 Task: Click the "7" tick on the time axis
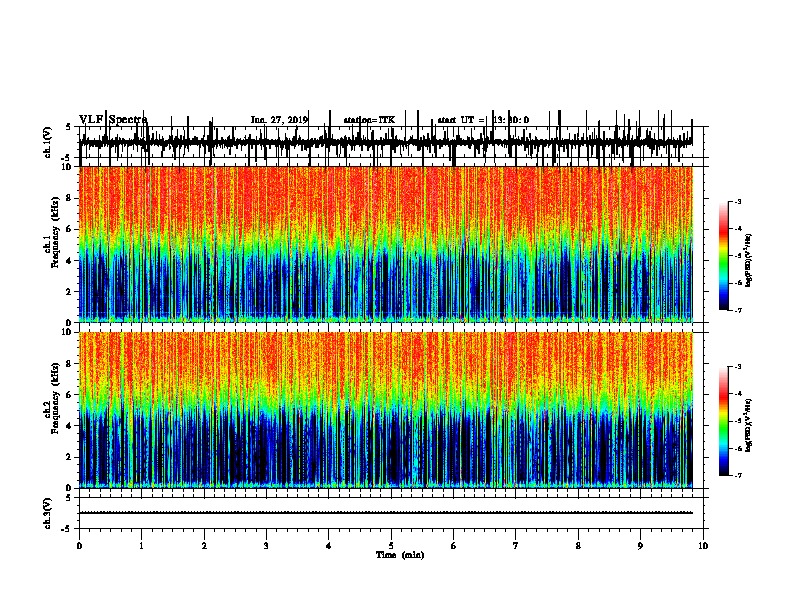pyautogui.click(x=516, y=546)
